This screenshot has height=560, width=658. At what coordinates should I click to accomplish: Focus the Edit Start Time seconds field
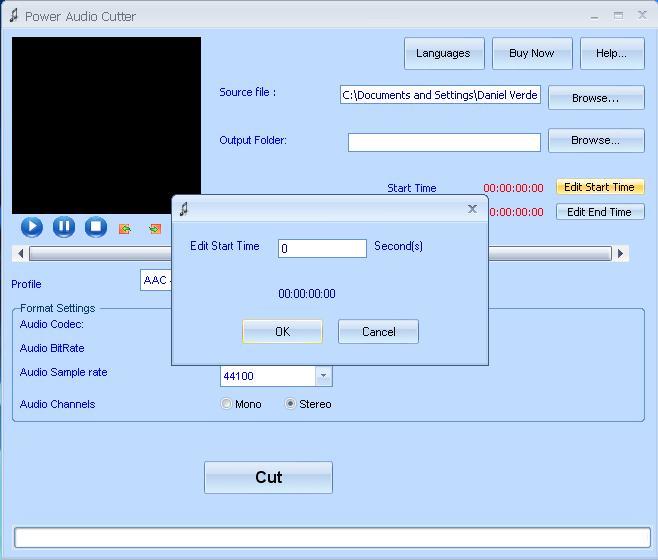click(x=322, y=249)
